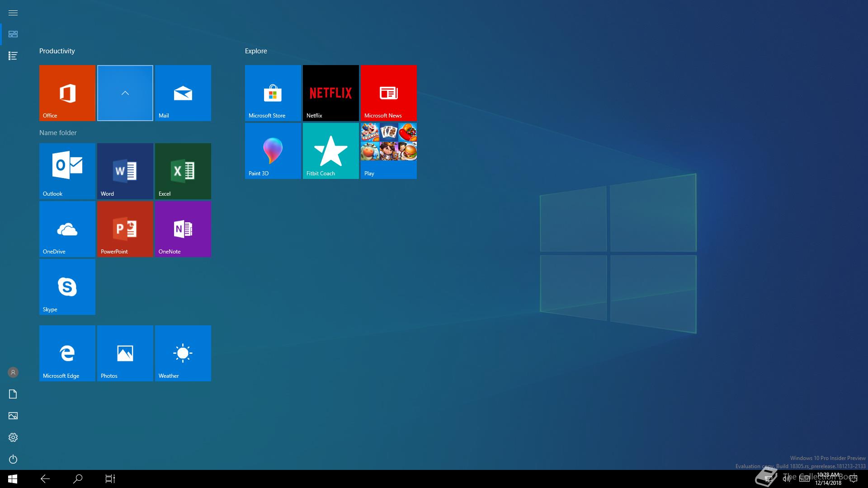Switch to all apps list view
This screenshot has width=868, height=488.
pos(13,56)
